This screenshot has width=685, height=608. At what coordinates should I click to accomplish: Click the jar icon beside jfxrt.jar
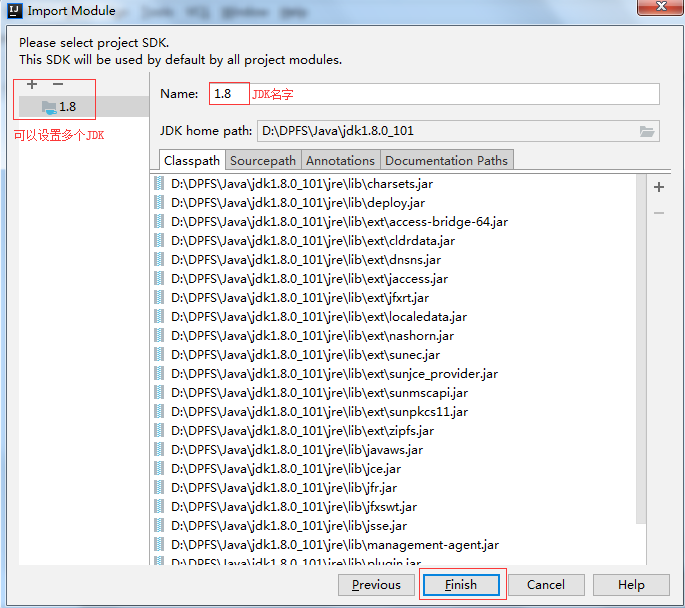(x=159, y=297)
